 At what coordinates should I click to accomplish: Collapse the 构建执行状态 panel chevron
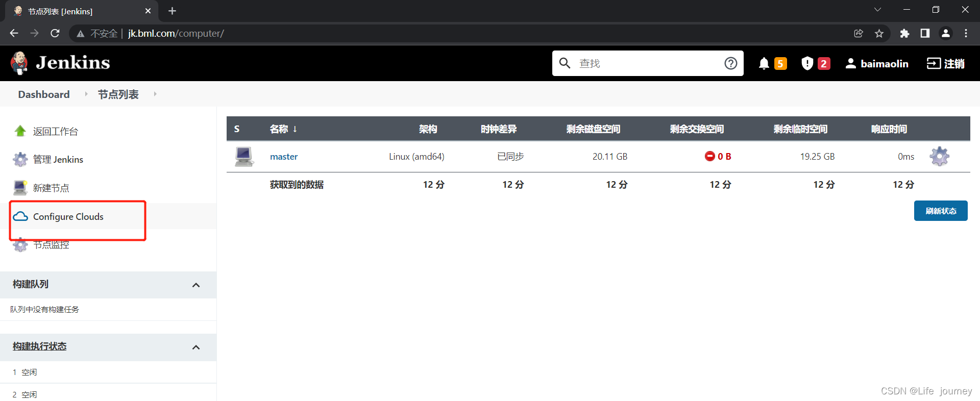(x=196, y=347)
